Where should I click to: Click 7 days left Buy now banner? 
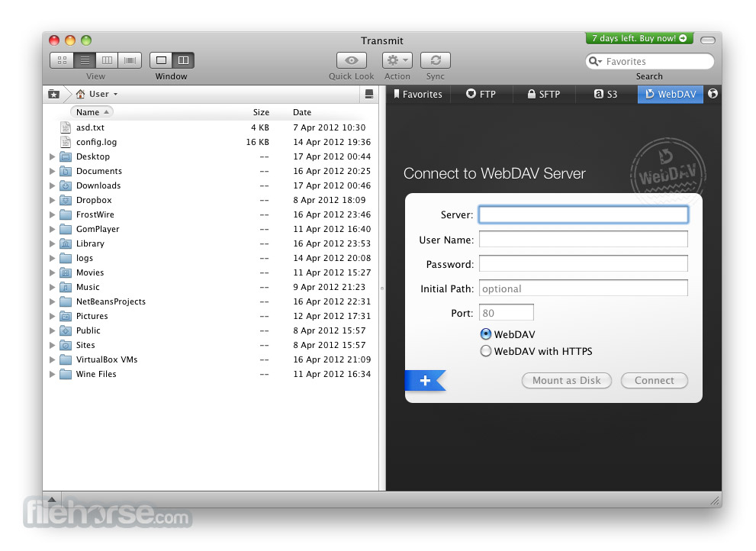coord(639,38)
